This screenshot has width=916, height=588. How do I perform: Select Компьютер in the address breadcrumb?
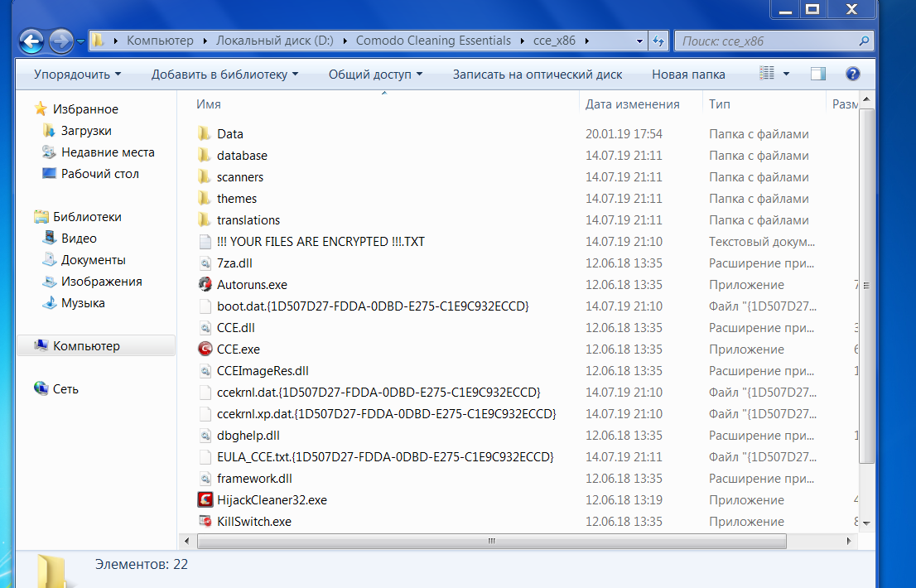[160, 41]
